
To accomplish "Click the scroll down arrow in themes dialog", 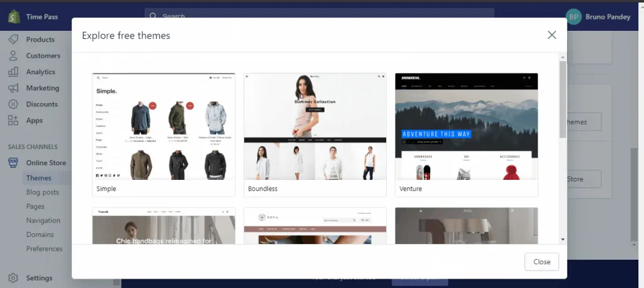I will coord(562,240).
